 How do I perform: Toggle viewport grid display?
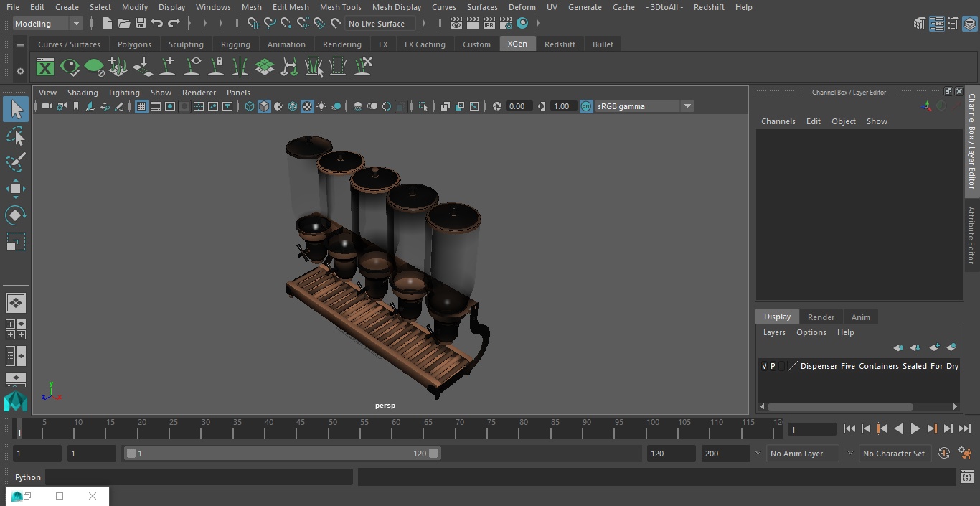point(141,106)
